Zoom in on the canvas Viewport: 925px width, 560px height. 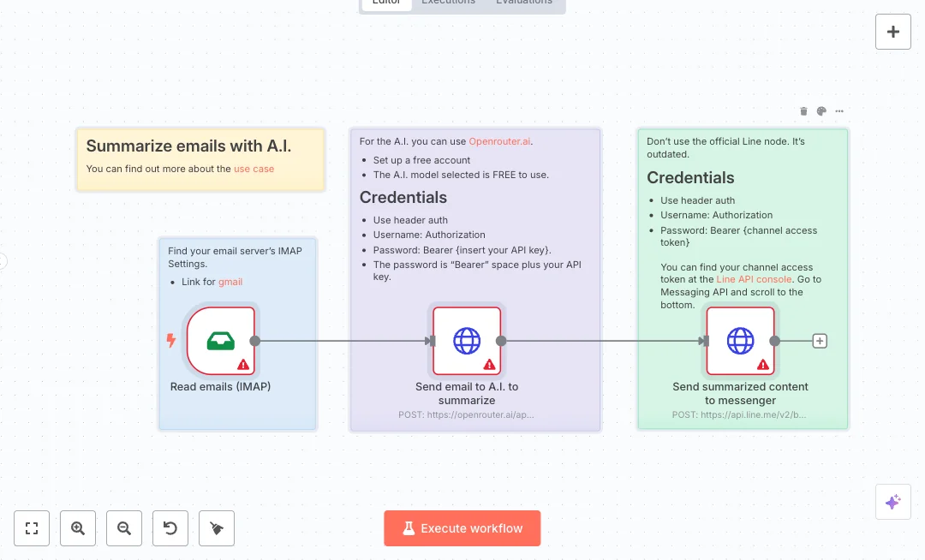(x=78, y=528)
